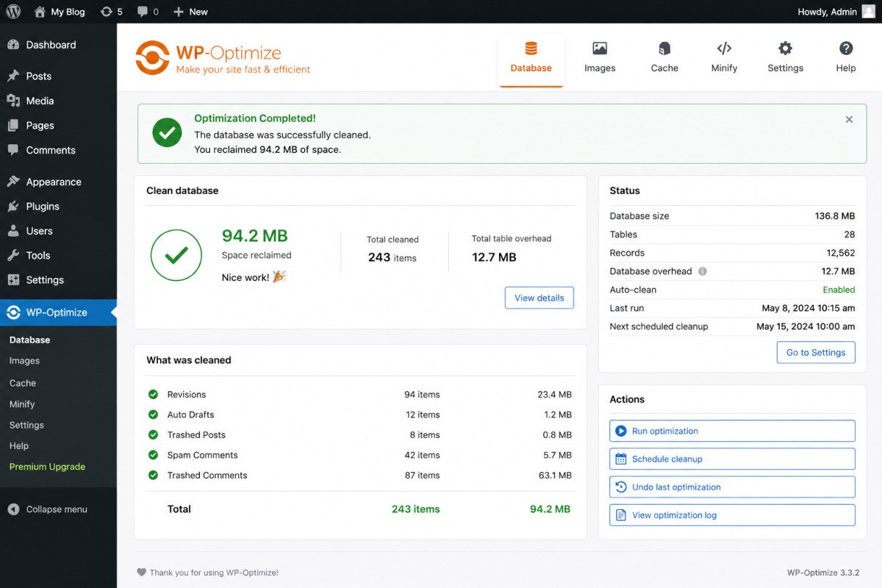Click View optimization log button
This screenshot has width=882, height=588.
732,515
